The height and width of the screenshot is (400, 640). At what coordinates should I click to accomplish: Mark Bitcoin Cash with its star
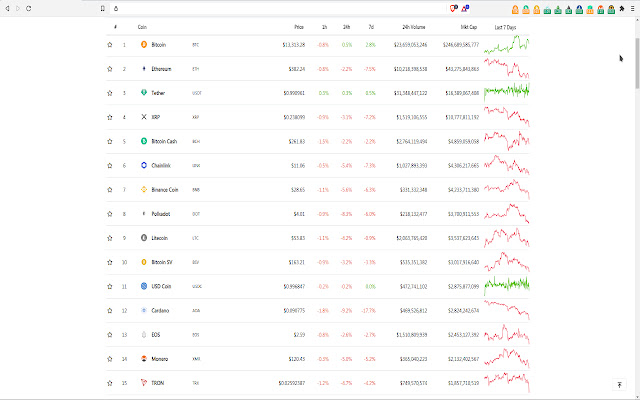pos(109,141)
